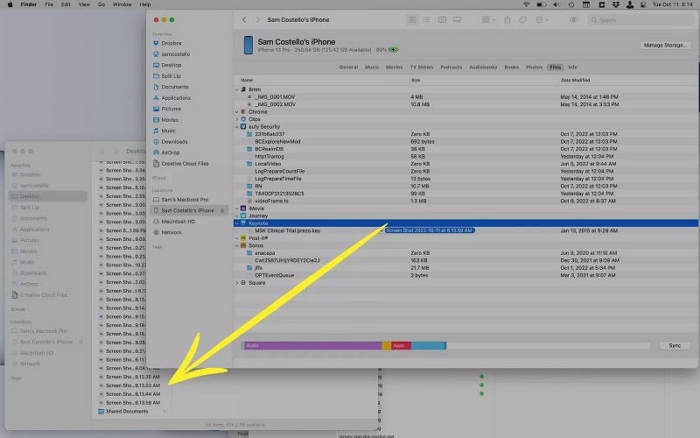The width and height of the screenshot is (700, 438).
Task: Expand the Square app folder
Action: [238, 283]
